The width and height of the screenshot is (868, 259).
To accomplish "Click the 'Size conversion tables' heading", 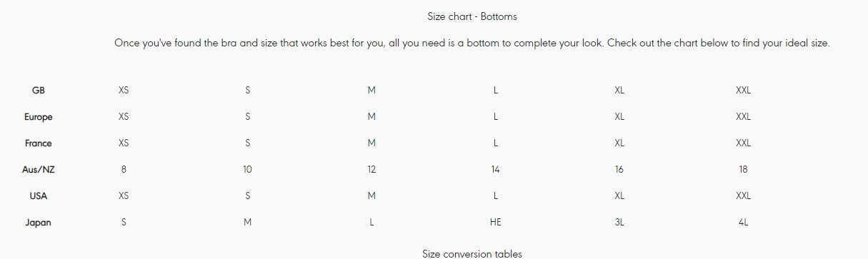I will [x=472, y=253].
